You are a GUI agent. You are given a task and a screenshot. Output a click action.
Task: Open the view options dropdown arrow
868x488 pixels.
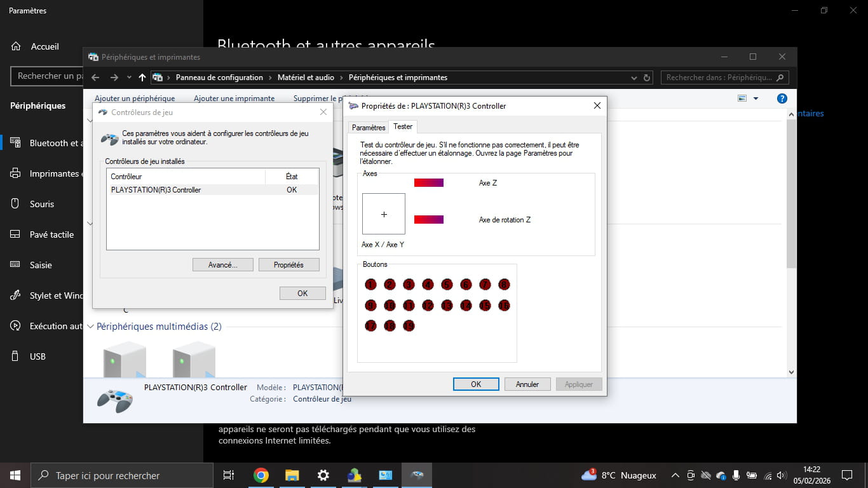point(756,98)
